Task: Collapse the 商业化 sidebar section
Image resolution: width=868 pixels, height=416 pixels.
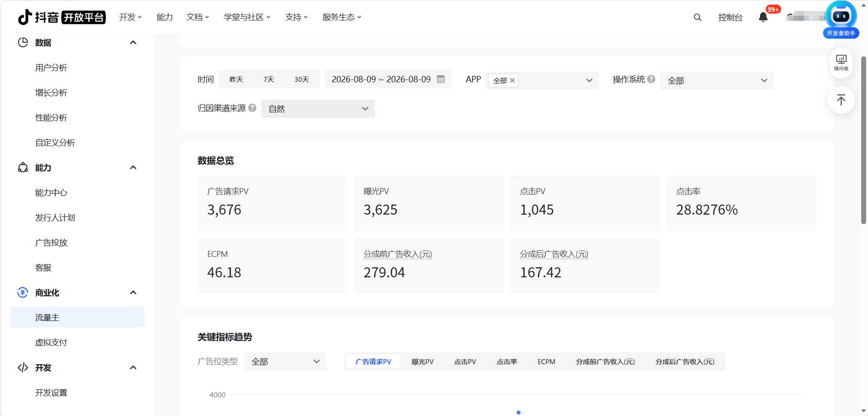Action: pos(133,292)
